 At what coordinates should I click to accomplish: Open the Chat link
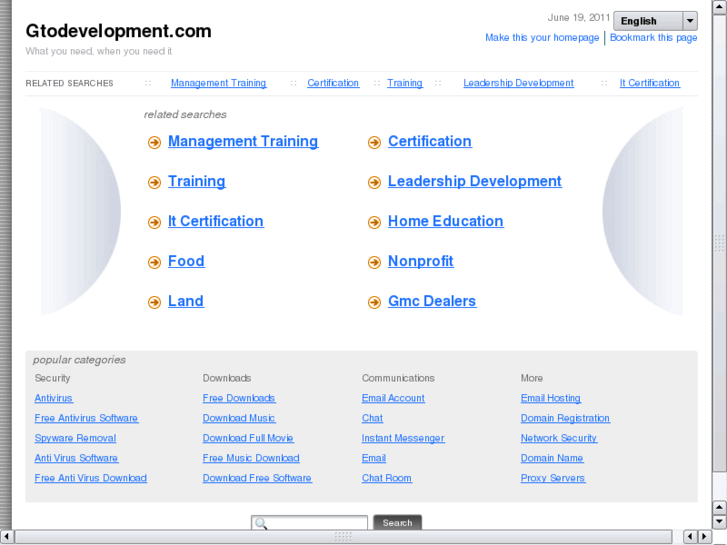click(372, 418)
